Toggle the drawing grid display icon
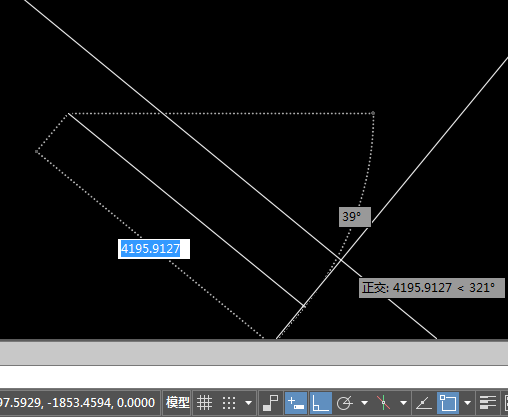Image resolution: width=508 pixels, height=417 pixels. point(204,403)
